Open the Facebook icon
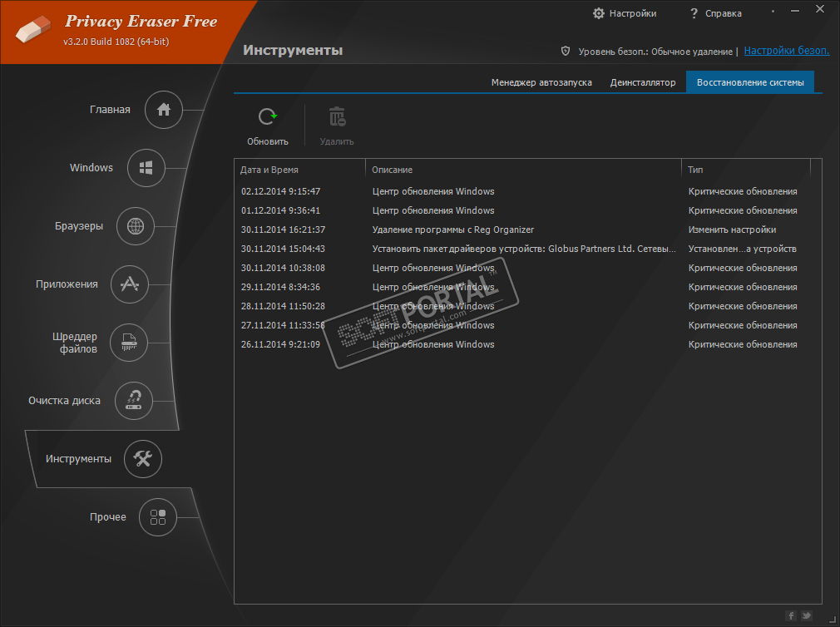 point(791,615)
